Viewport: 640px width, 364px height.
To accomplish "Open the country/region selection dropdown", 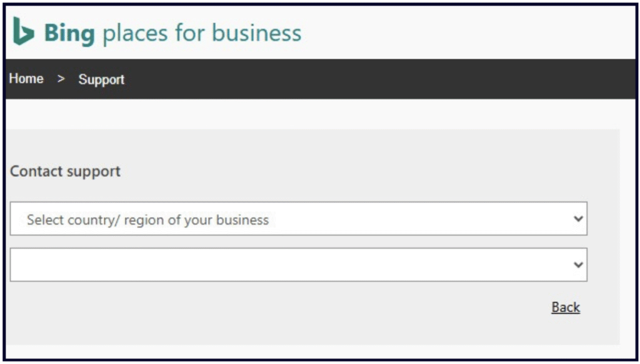I will (298, 219).
